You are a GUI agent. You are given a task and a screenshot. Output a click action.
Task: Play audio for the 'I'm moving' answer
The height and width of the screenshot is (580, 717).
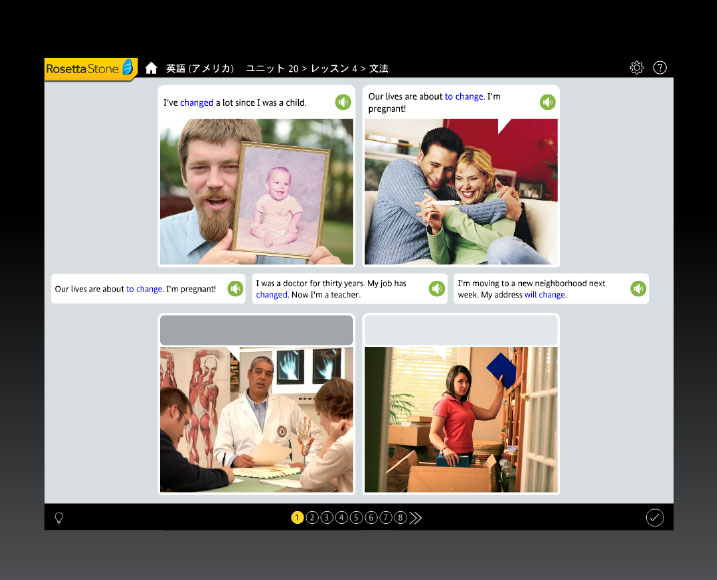pos(638,289)
